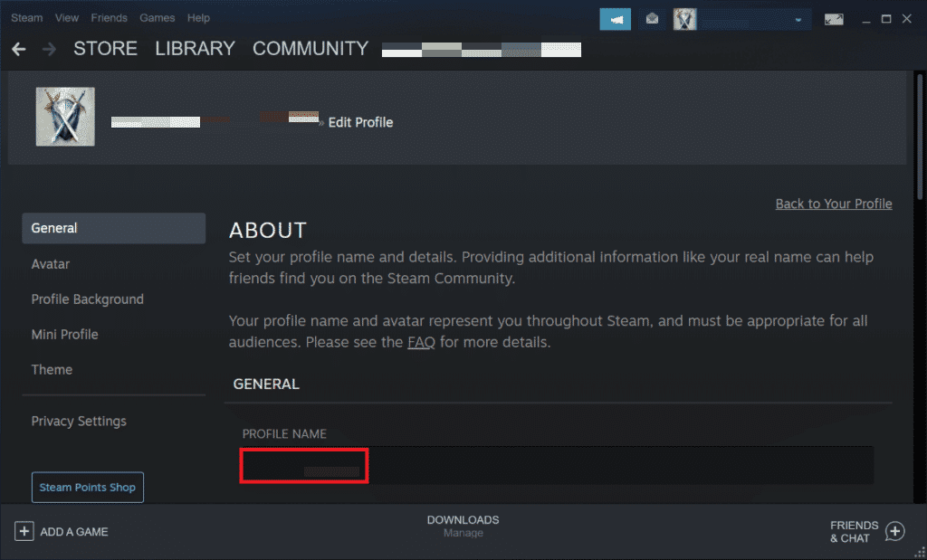Viewport: 927px width, 560px height.
Task: Open DOWNLOADS Manage
Action: (463, 526)
